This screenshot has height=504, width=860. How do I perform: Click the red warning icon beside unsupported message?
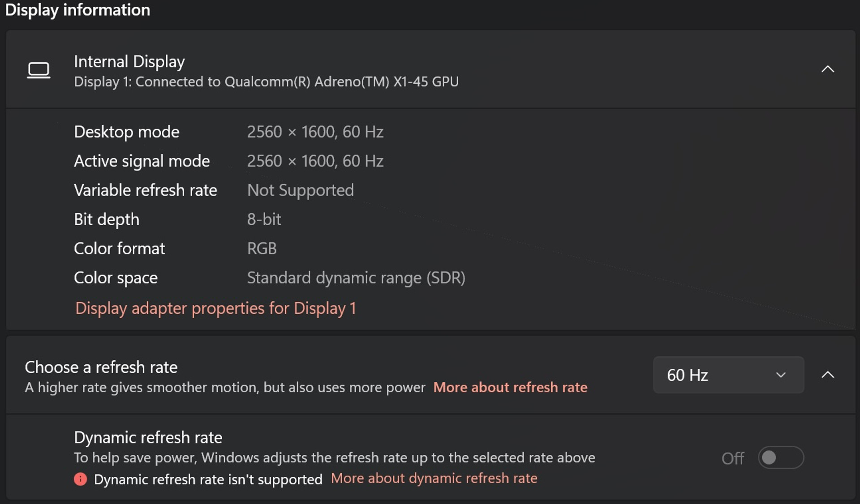pyautogui.click(x=81, y=479)
